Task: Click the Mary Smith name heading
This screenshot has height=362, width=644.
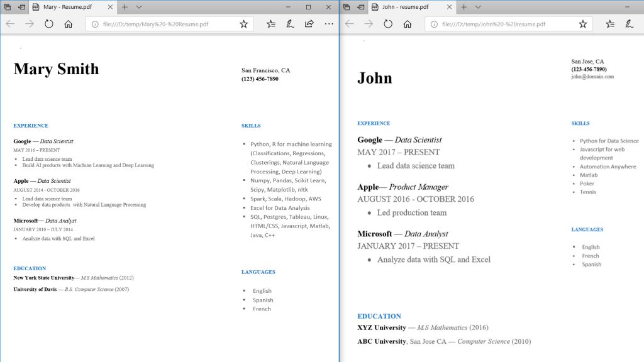Action: tap(56, 69)
